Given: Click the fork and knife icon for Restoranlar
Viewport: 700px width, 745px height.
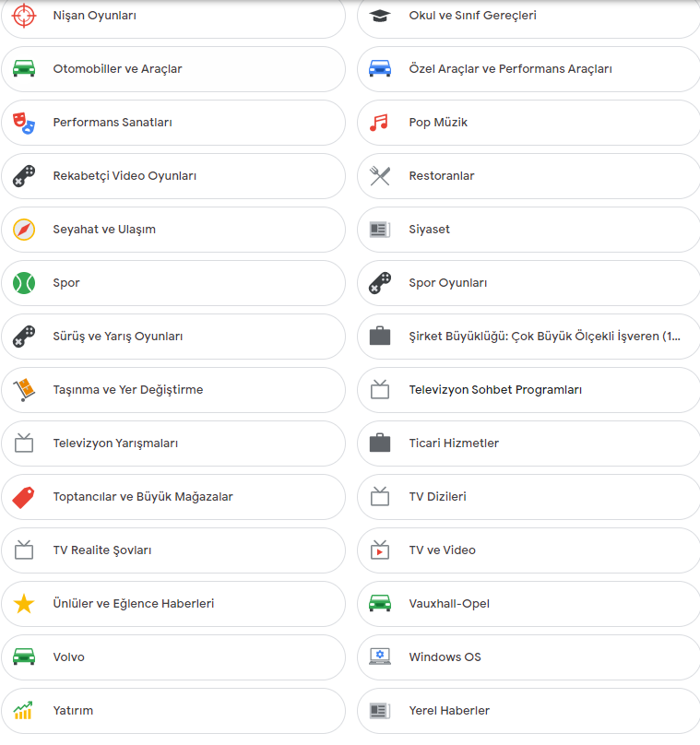Looking at the screenshot, I should [x=380, y=176].
